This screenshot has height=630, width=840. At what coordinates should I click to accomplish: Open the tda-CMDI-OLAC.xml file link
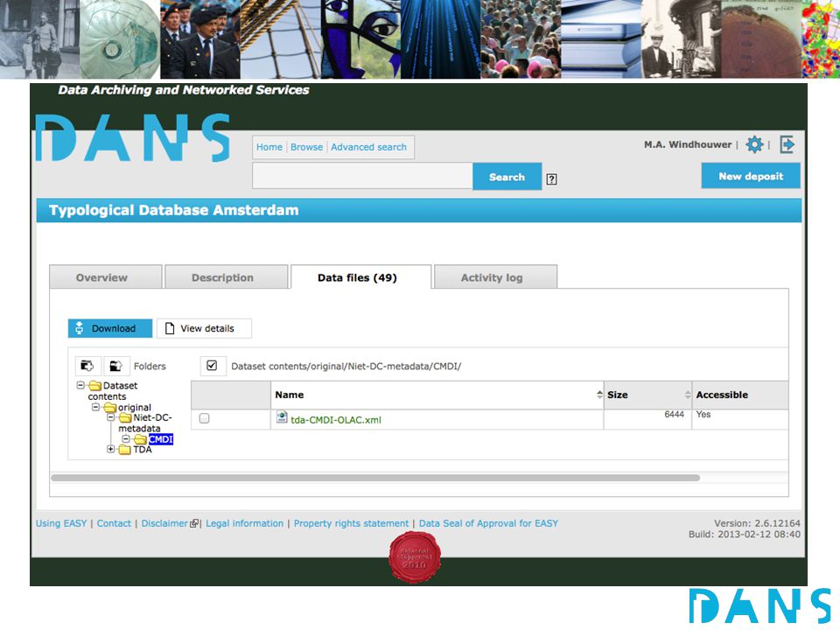click(336, 419)
